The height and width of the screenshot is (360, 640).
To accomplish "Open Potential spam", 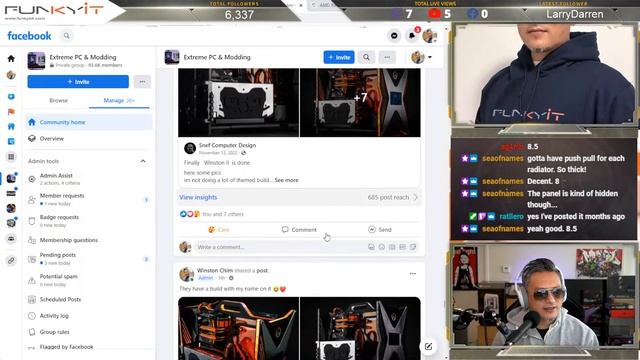I will [x=89, y=280].
